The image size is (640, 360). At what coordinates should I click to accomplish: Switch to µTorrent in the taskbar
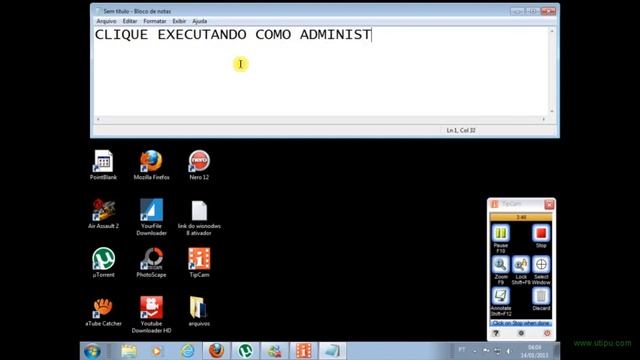point(245,351)
